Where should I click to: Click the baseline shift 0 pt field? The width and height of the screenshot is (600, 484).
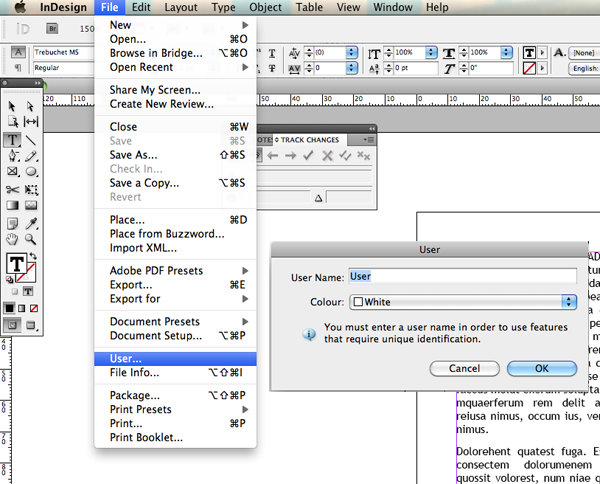[416, 68]
